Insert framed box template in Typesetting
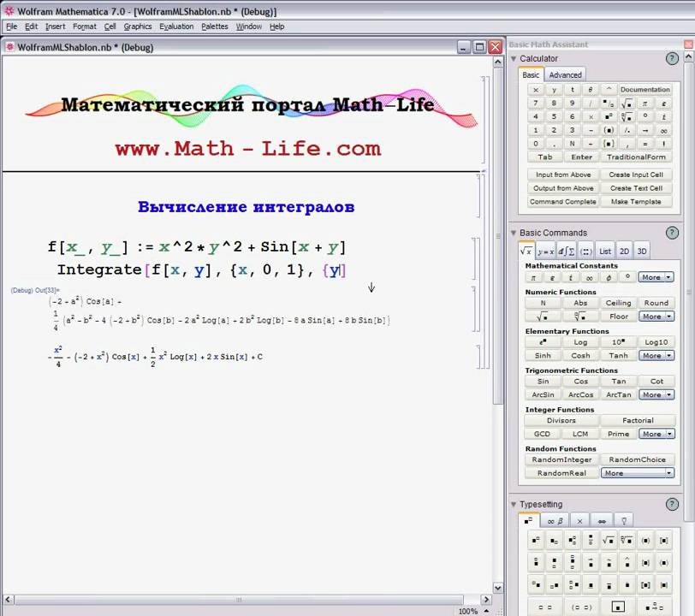Screen dimensions: 695x616 [x=618, y=607]
